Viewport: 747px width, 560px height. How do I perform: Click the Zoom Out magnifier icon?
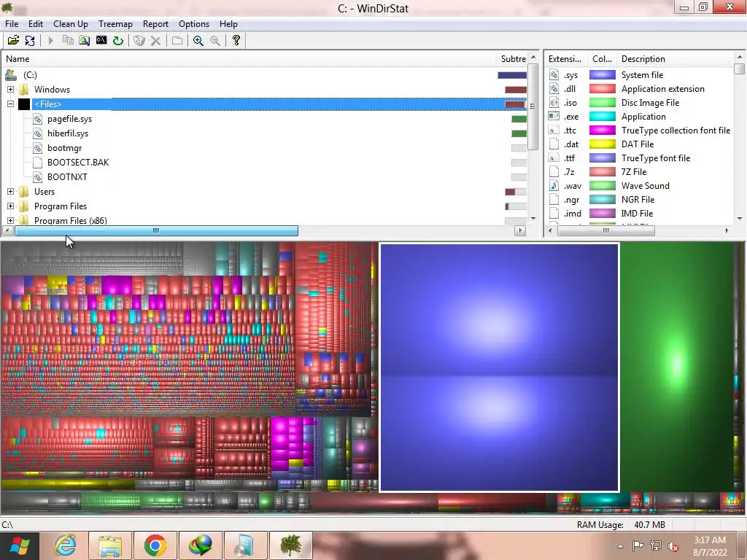pyautogui.click(x=215, y=41)
